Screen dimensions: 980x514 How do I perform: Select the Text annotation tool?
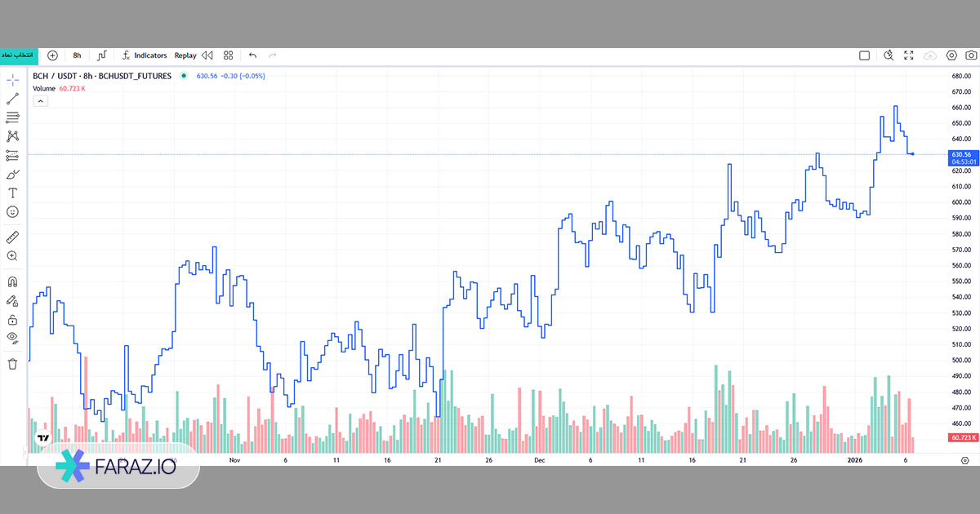click(x=12, y=193)
